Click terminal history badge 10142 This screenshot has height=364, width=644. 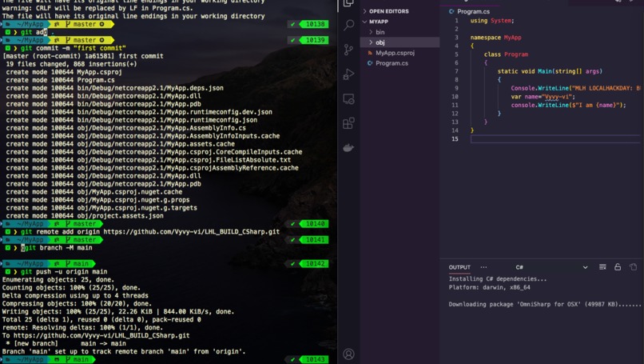click(315, 264)
